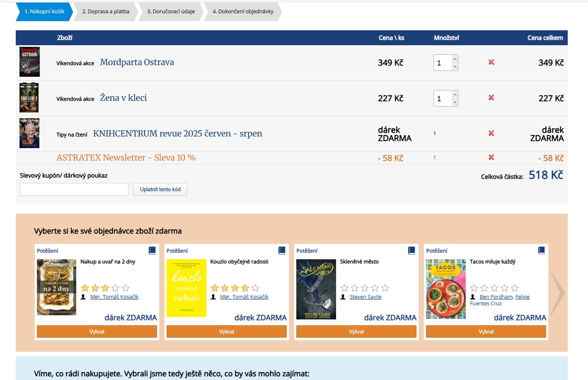588x380 pixels.
Task: Apply code with Uplatnit tento kód
Action: (160, 190)
